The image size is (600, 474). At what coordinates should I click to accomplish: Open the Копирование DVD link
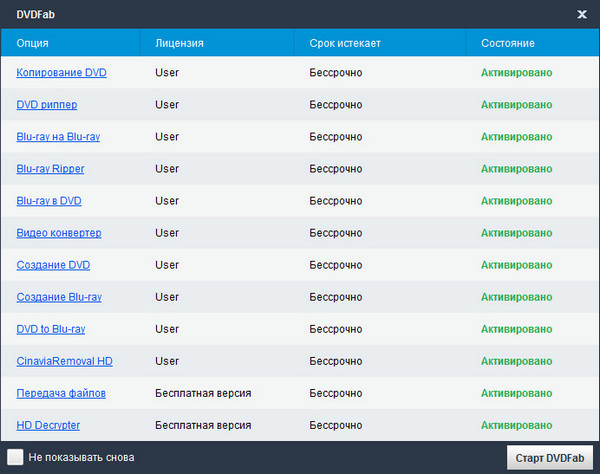(x=61, y=73)
